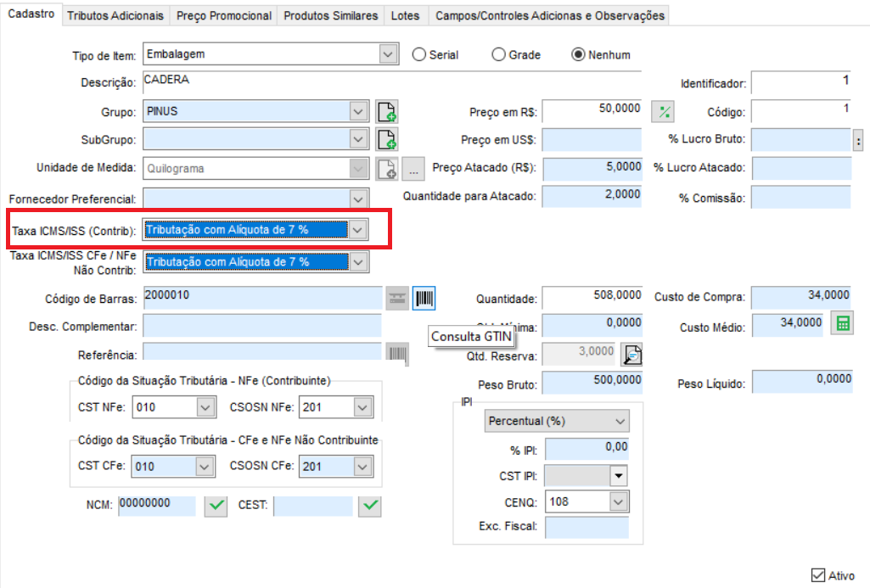870x588 pixels.
Task: Click the Exc. Fiscal field
Action: click(587, 527)
